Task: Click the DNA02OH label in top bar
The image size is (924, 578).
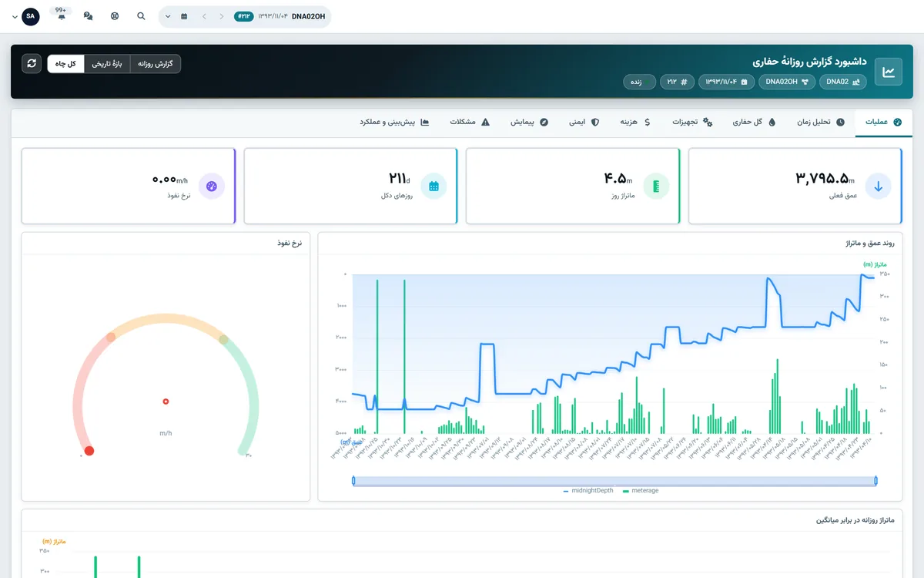Action: pyautogui.click(x=308, y=16)
